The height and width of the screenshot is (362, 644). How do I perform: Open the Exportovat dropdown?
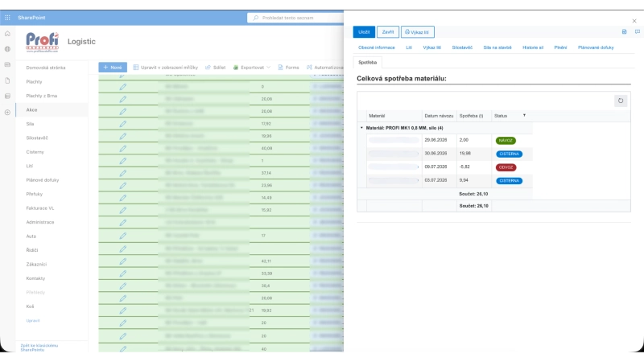252,68
